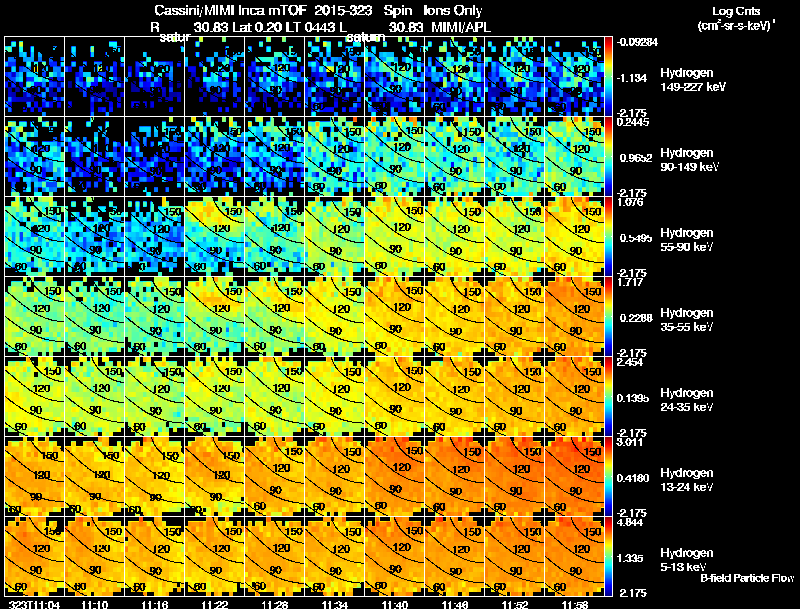Screen dimensions: 800x609
Task: Click the '-1.134' colorbar midpoint value
Action: (632, 78)
